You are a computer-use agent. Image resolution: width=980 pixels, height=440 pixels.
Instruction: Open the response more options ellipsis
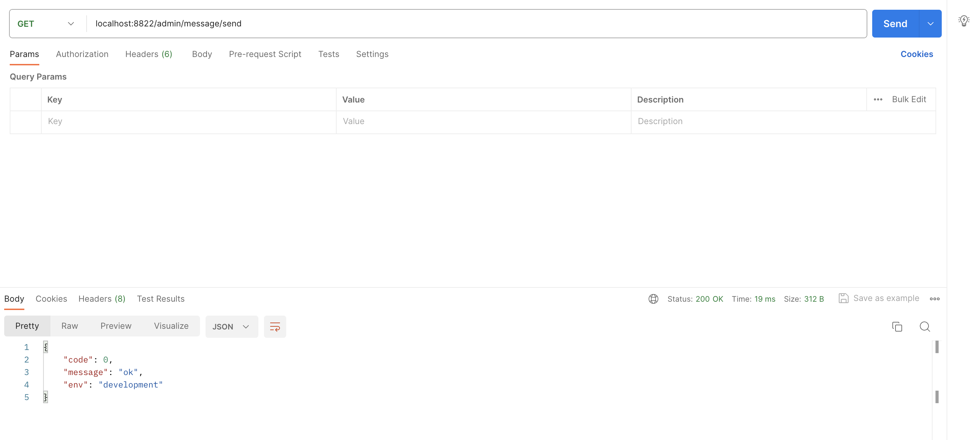934,299
